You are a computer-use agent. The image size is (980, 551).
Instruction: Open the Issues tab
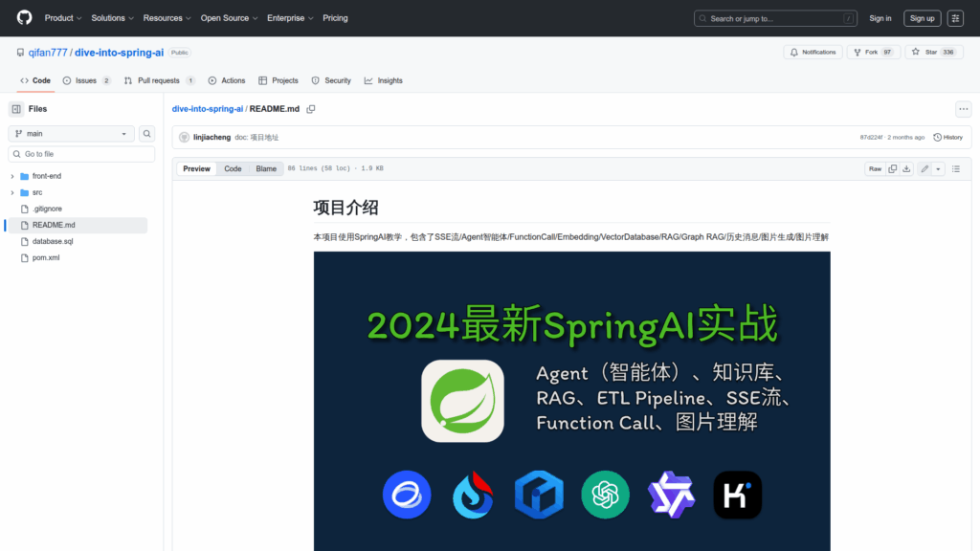pyautogui.click(x=86, y=80)
